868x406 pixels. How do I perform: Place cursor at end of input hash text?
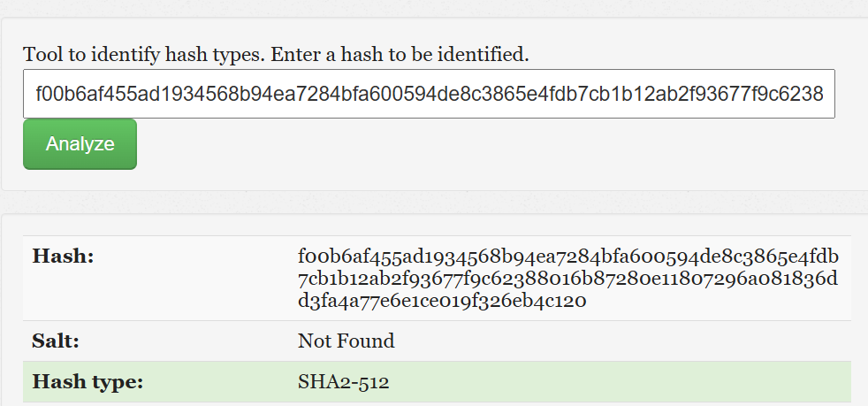pos(824,94)
